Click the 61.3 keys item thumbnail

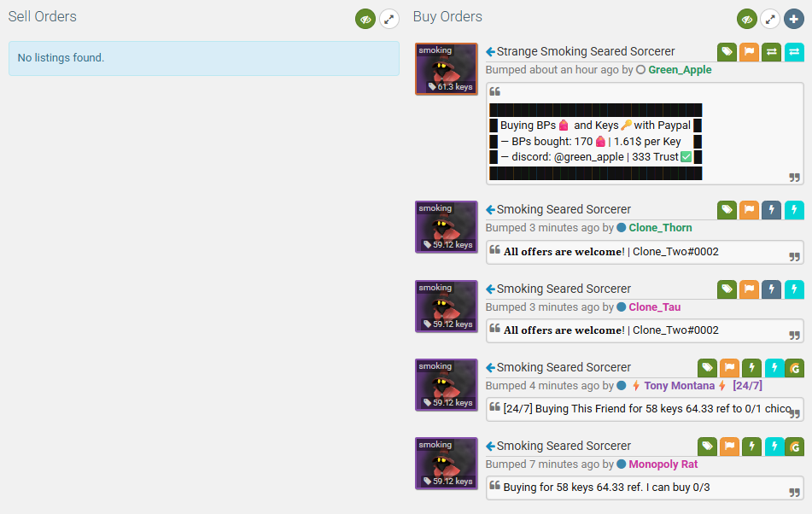(446, 69)
